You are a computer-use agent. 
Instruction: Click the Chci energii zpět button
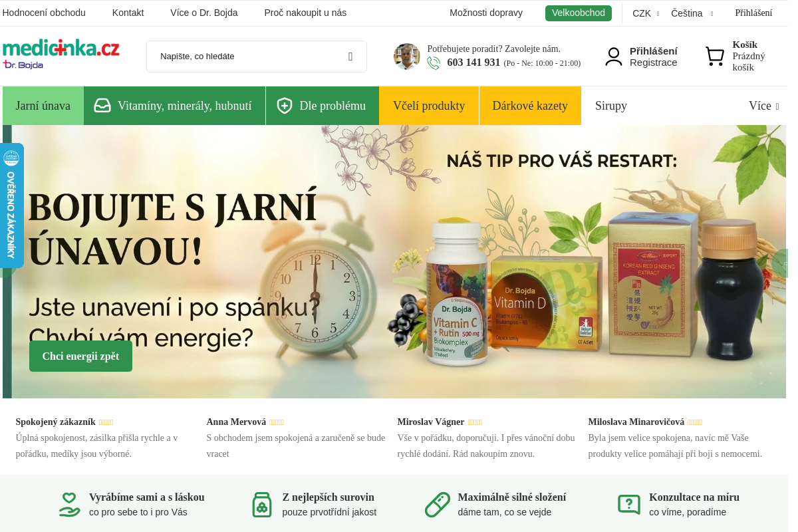pos(80,356)
